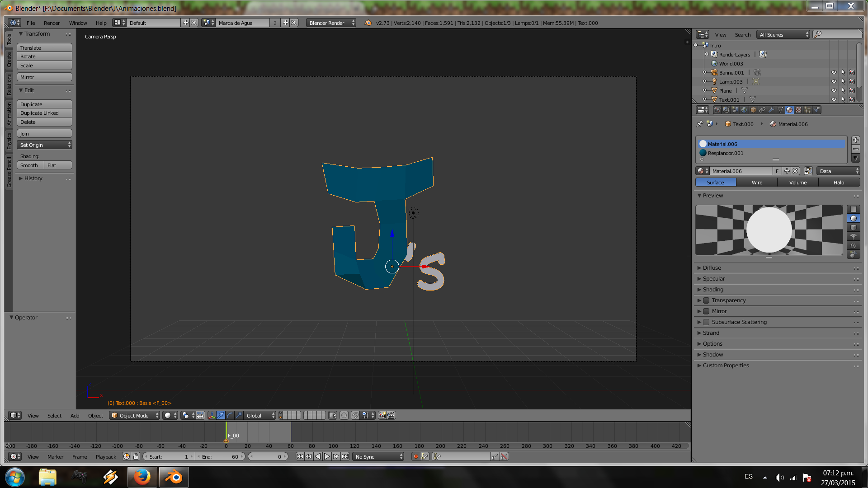Open the Render properties camera tab
This screenshot has height=488, width=868.
click(717, 110)
